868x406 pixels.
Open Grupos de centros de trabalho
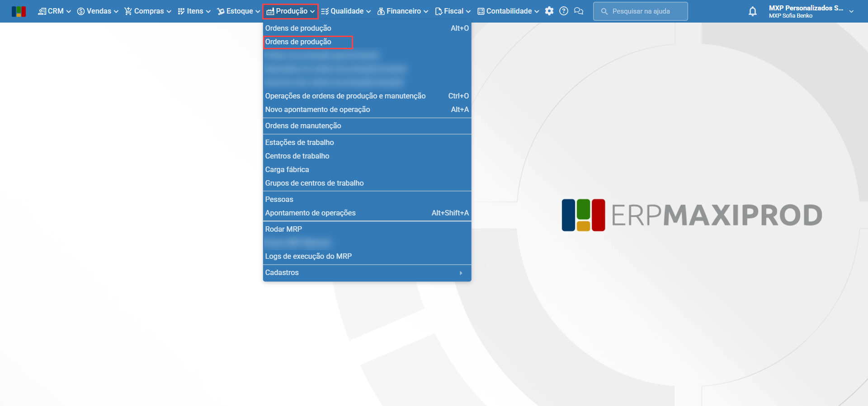(x=367, y=183)
